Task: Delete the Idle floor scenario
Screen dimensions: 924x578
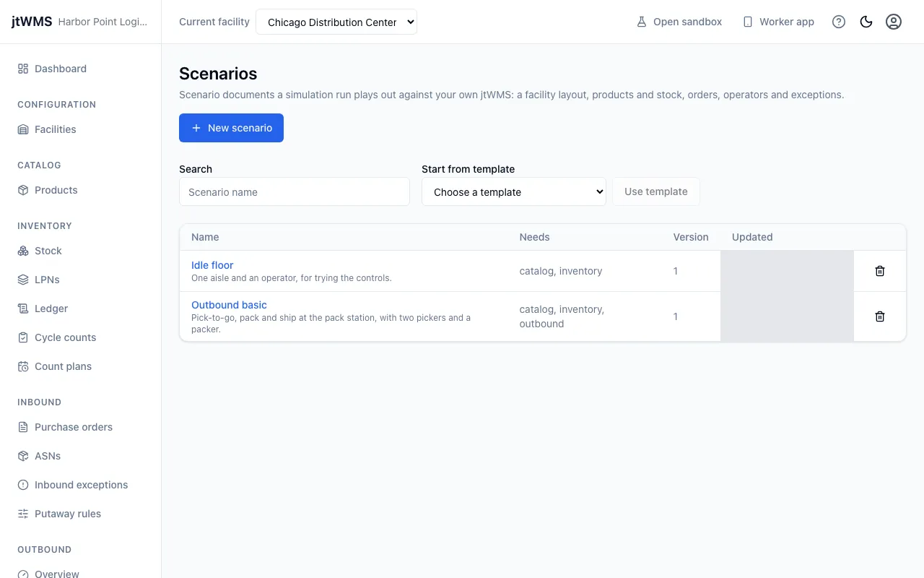Action: pyautogui.click(x=880, y=271)
